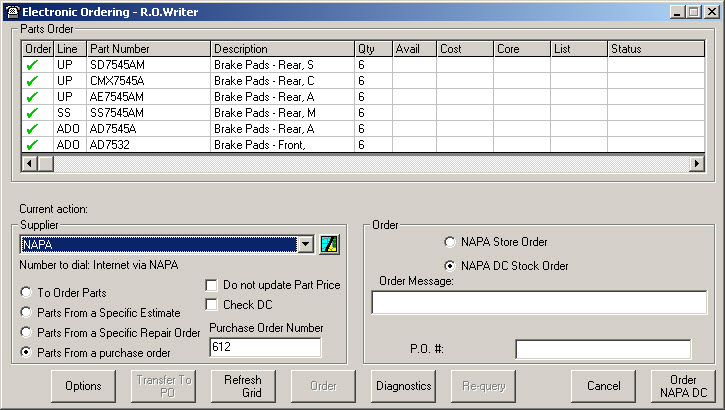
Task: Click green checkmark for part SS7545AM
Action: [31, 113]
